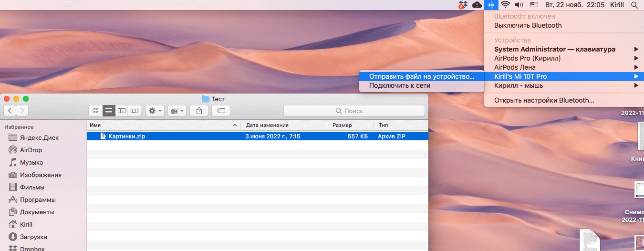Switch Finder to column view
This screenshot has width=644, height=251.
pyautogui.click(x=122, y=111)
